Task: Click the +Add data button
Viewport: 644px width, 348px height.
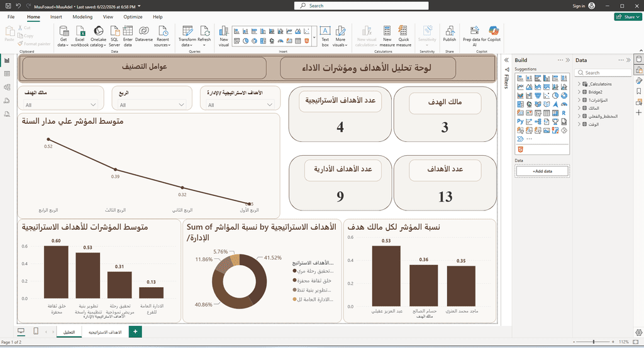Action: [542, 171]
